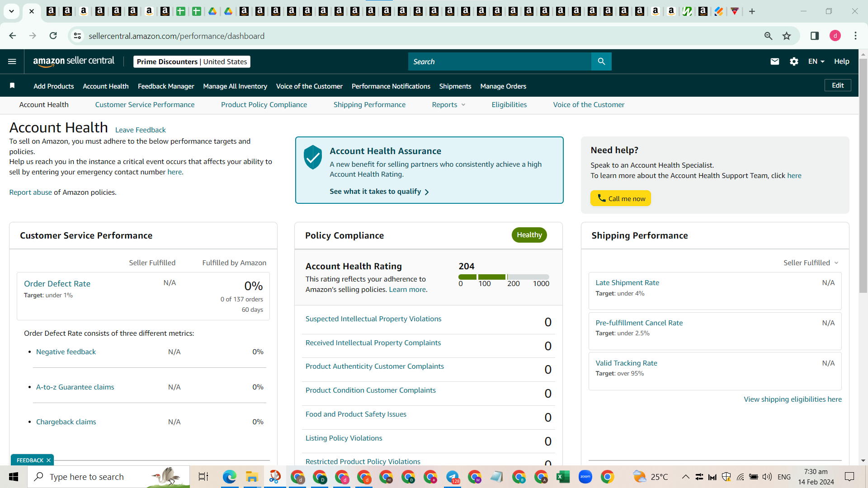Open Shipments in the top menu

point(455,86)
